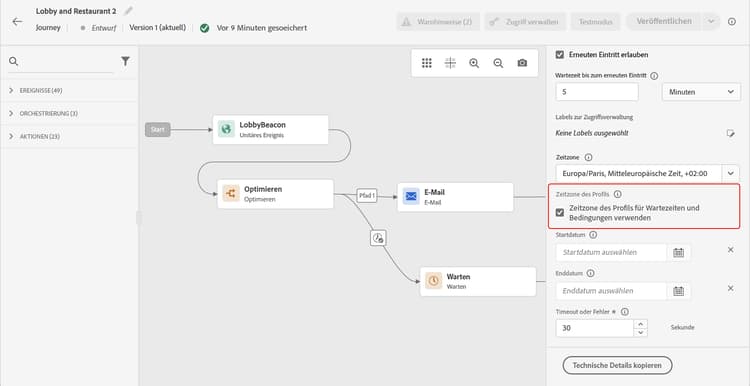Edit access labels with pencil icon

[x=730, y=133]
